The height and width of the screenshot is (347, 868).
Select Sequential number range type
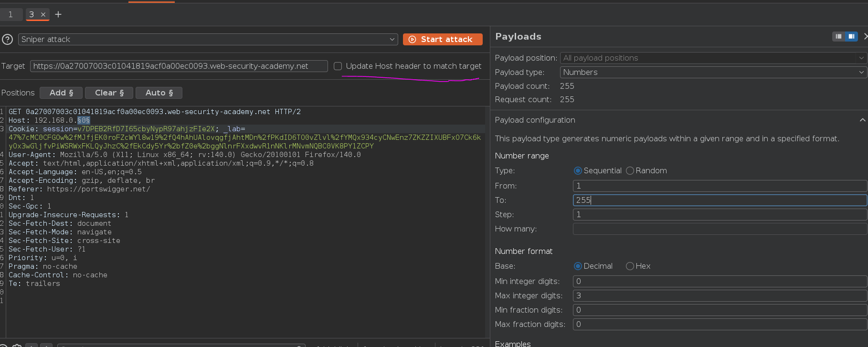pyautogui.click(x=578, y=170)
